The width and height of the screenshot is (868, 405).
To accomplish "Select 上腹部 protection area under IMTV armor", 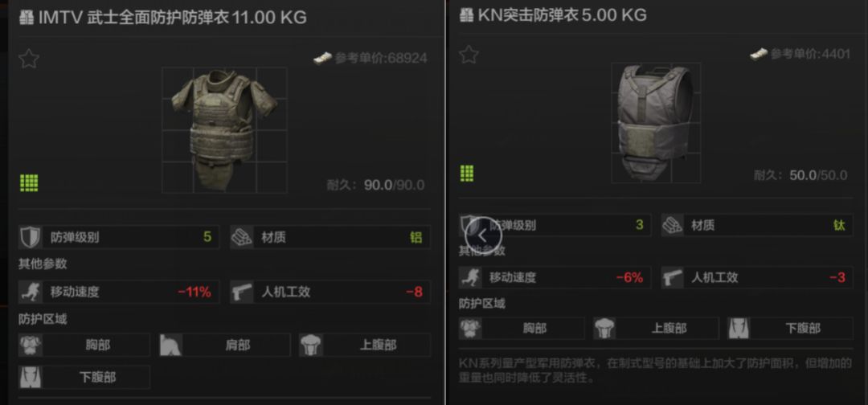I will (x=365, y=346).
